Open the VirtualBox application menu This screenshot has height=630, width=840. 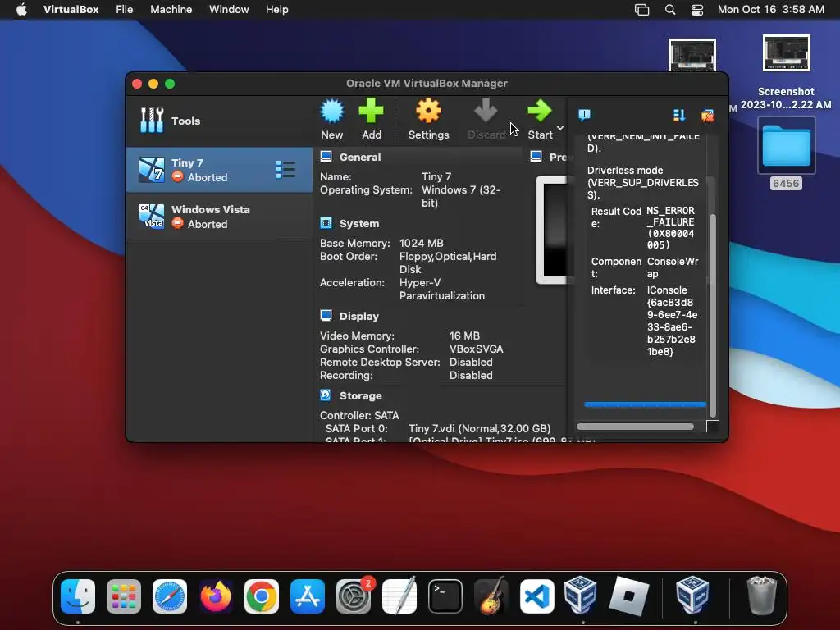coord(71,10)
